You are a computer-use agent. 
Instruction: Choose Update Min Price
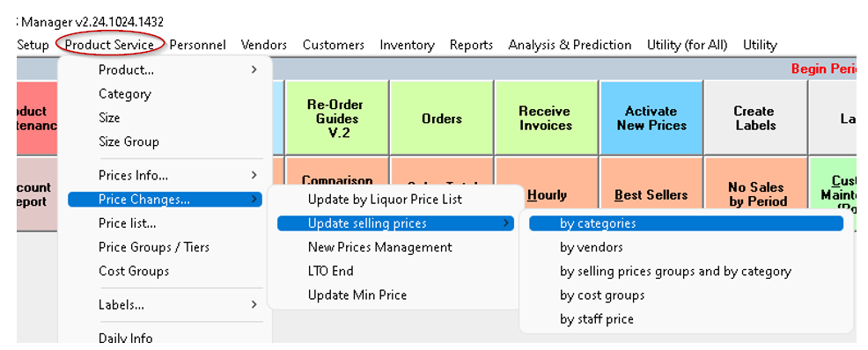395,295
